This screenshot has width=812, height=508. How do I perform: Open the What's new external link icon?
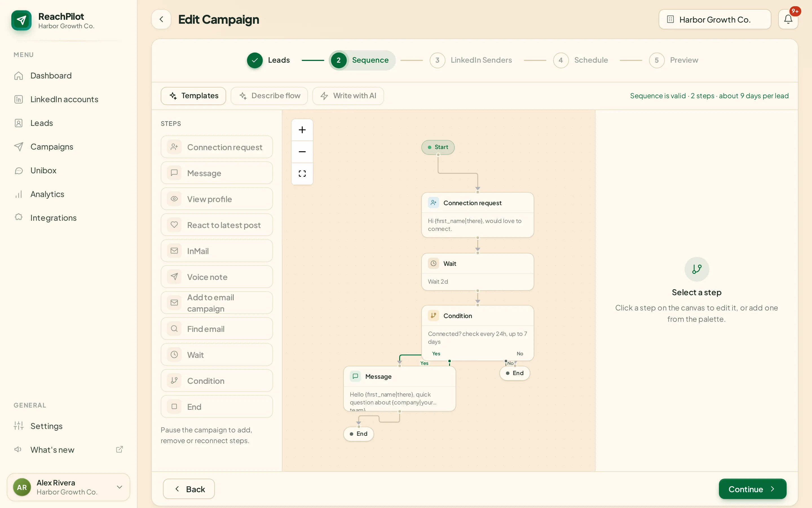coord(120,450)
